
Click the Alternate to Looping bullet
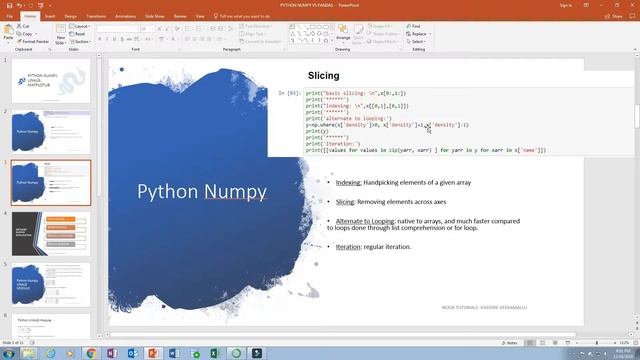point(424,224)
